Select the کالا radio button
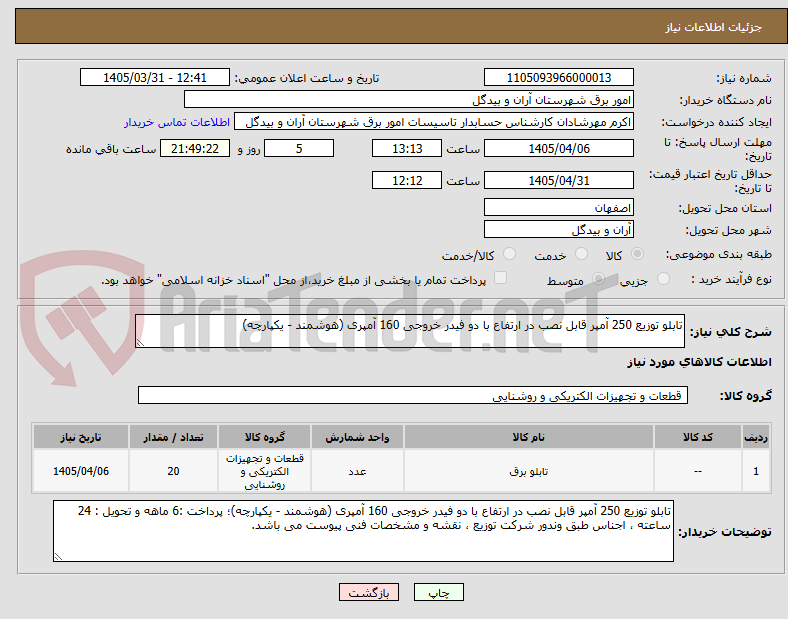The height and width of the screenshot is (619, 788). click(637, 254)
